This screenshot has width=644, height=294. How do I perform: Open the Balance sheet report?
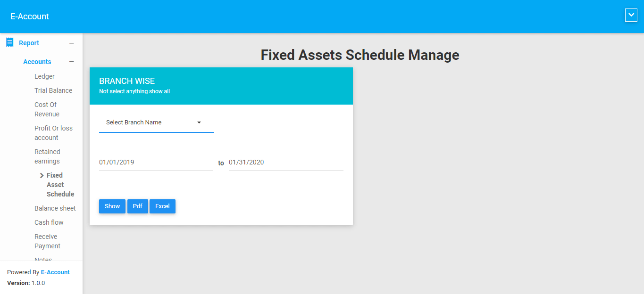(x=55, y=208)
